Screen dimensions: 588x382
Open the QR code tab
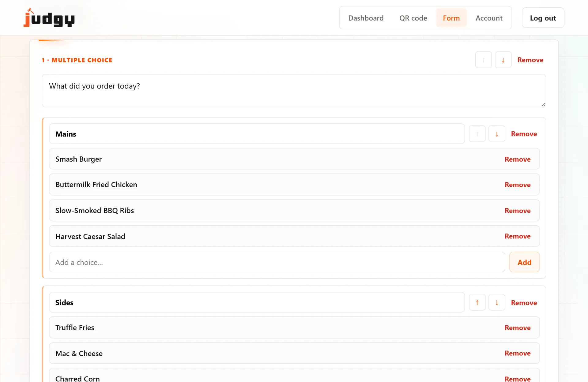coord(413,18)
